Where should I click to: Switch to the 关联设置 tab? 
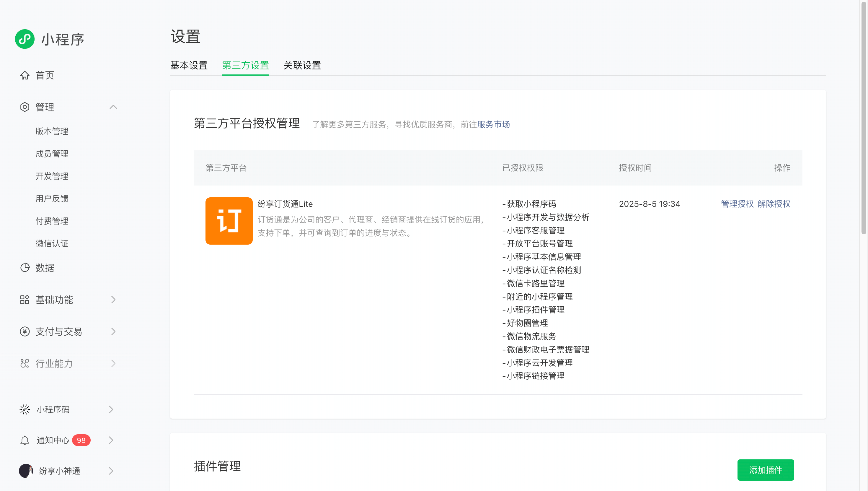click(302, 65)
